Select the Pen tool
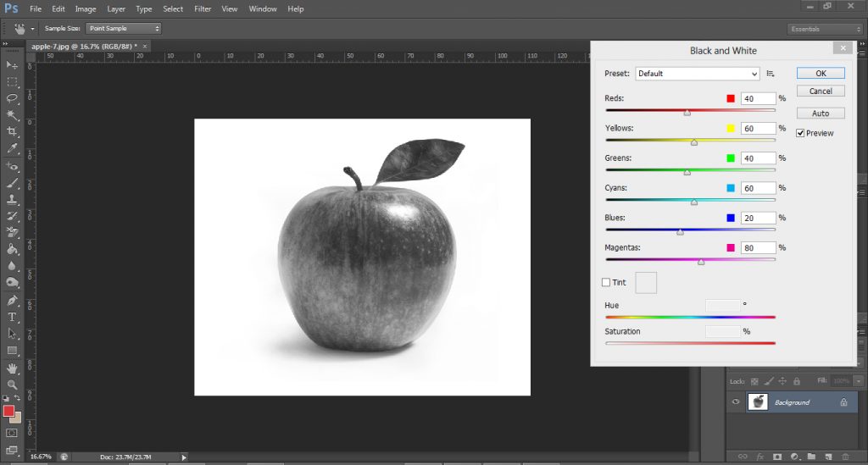 pyautogui.click(x=12, y=301)
